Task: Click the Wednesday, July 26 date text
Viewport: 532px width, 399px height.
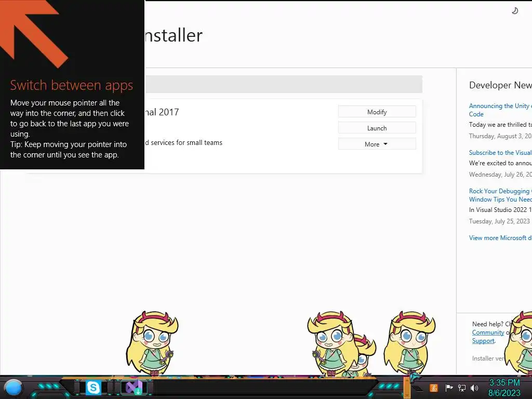Action: (x=500, y=175)
